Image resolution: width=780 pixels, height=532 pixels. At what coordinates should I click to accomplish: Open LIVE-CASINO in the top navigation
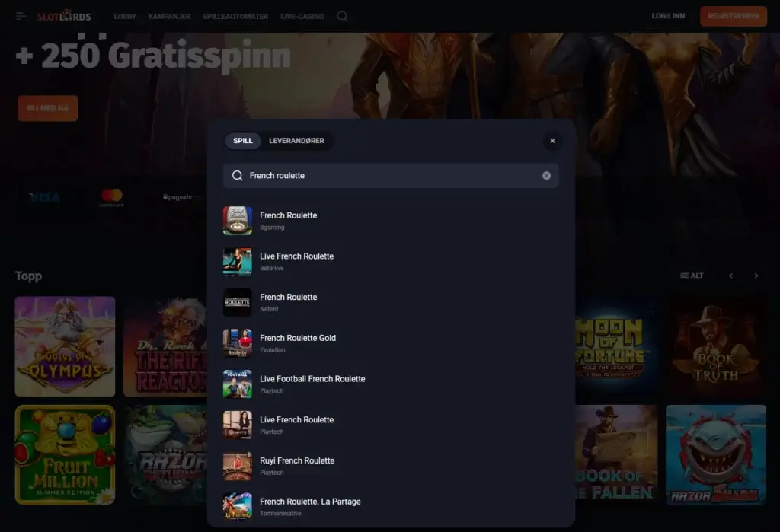pos(302,17)
